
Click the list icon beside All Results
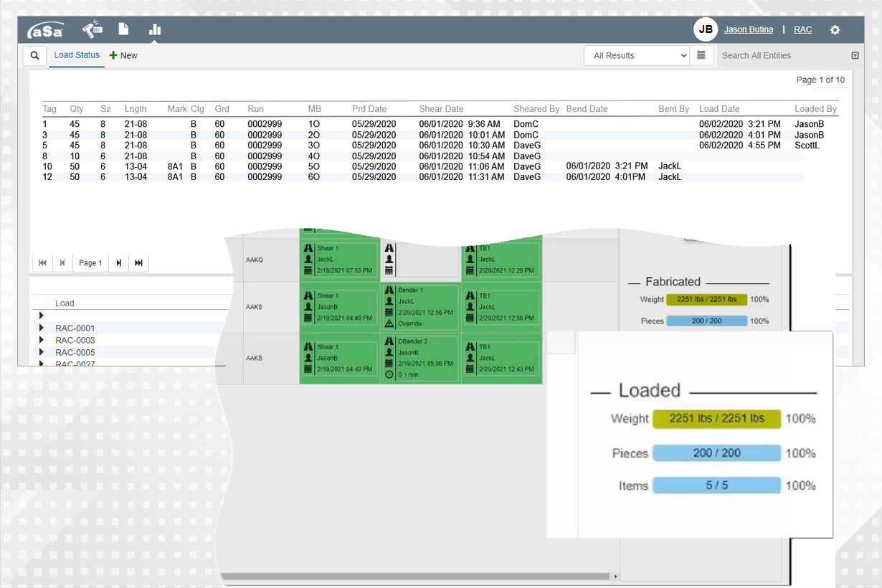pos(701,55)
